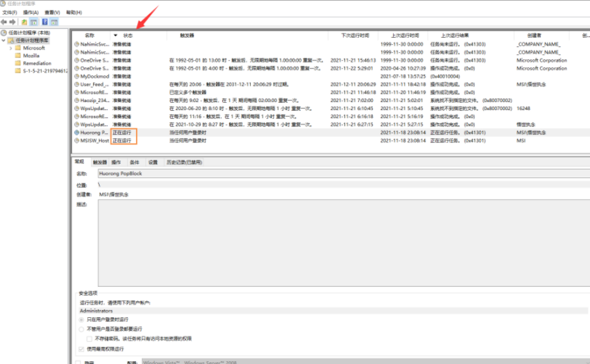
Task: Sort by the 创建者 column header
Action: [534, 36]
